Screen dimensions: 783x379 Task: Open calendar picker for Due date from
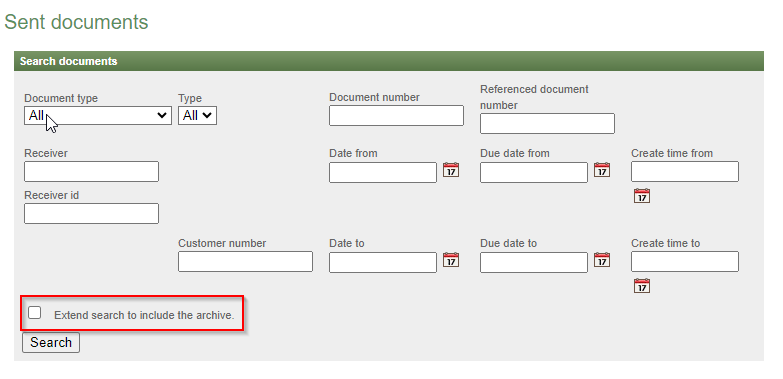coord(602,170)
